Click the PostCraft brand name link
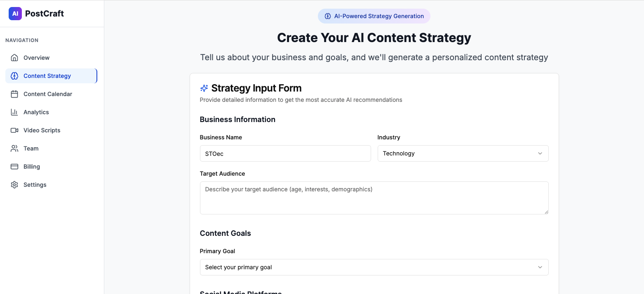The width and height of the screenshot is (644, 294). pos(45,14)
